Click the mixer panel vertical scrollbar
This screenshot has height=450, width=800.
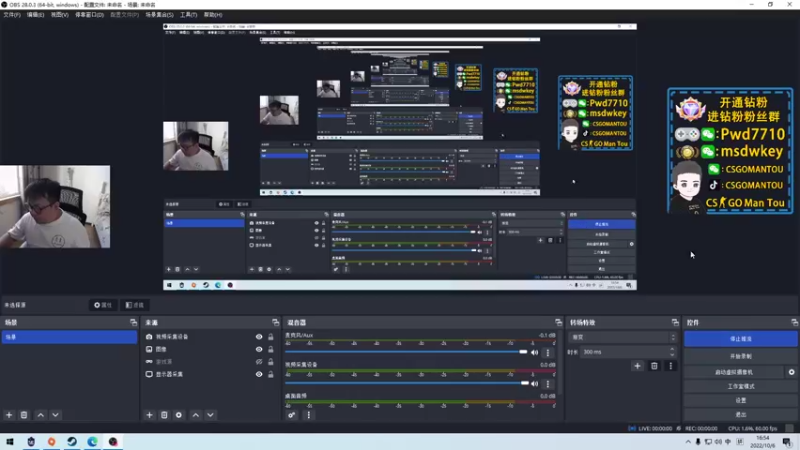(x=560, y=362)
